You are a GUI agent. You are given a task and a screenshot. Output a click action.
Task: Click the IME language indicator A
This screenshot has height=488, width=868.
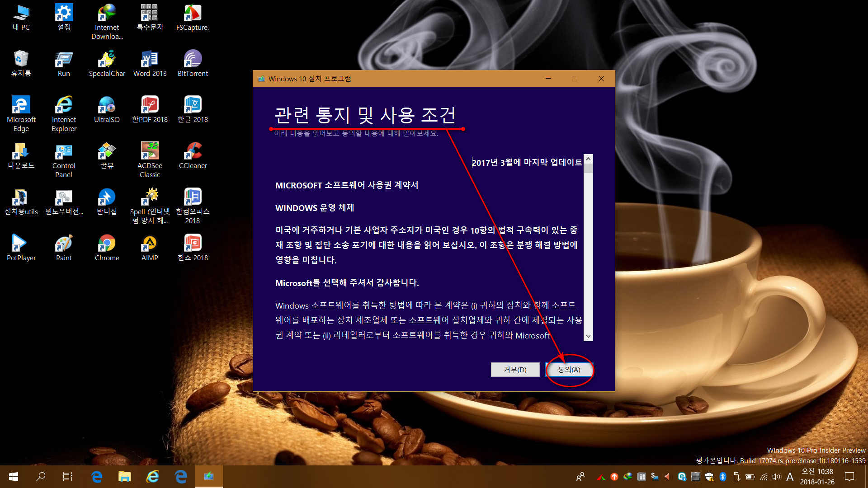coord(790,477)
